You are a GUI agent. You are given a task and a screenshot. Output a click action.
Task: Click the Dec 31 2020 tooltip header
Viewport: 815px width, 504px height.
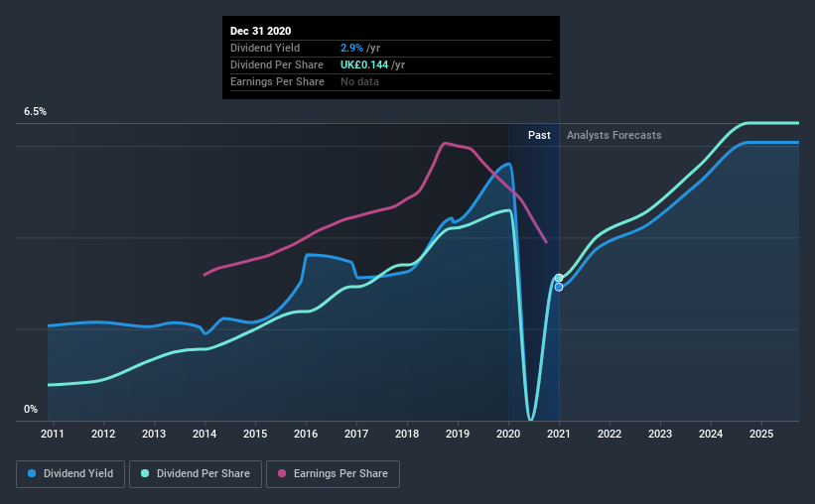pos(260,31)
